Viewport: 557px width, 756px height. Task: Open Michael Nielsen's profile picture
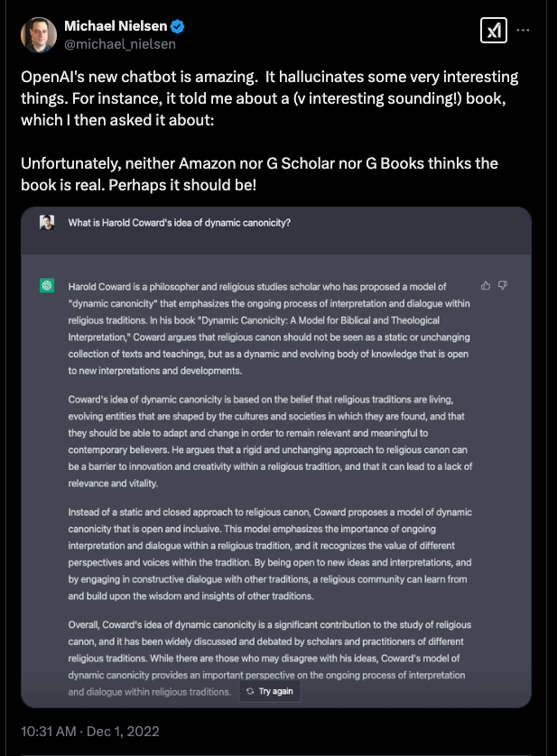pos(37,34)
